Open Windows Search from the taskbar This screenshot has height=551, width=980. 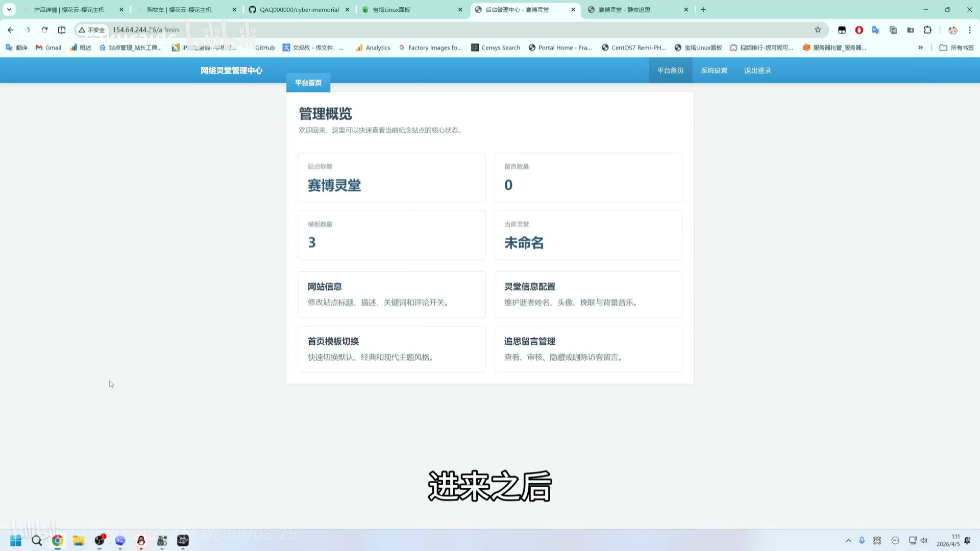[x=36, y=540]
